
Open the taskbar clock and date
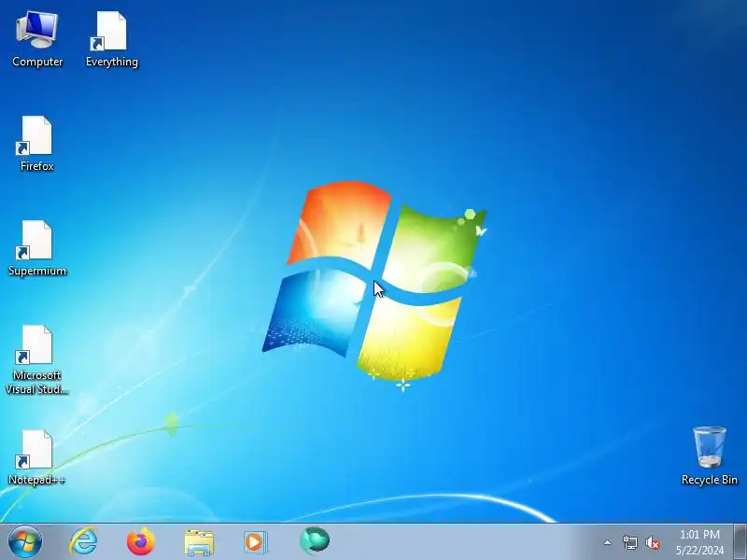click(699, 542)
